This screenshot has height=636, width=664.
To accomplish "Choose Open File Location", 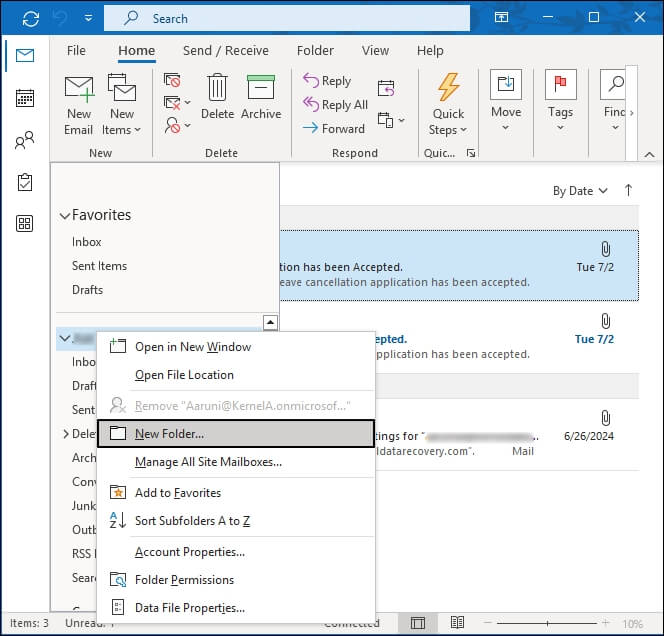I will (236, 375).
